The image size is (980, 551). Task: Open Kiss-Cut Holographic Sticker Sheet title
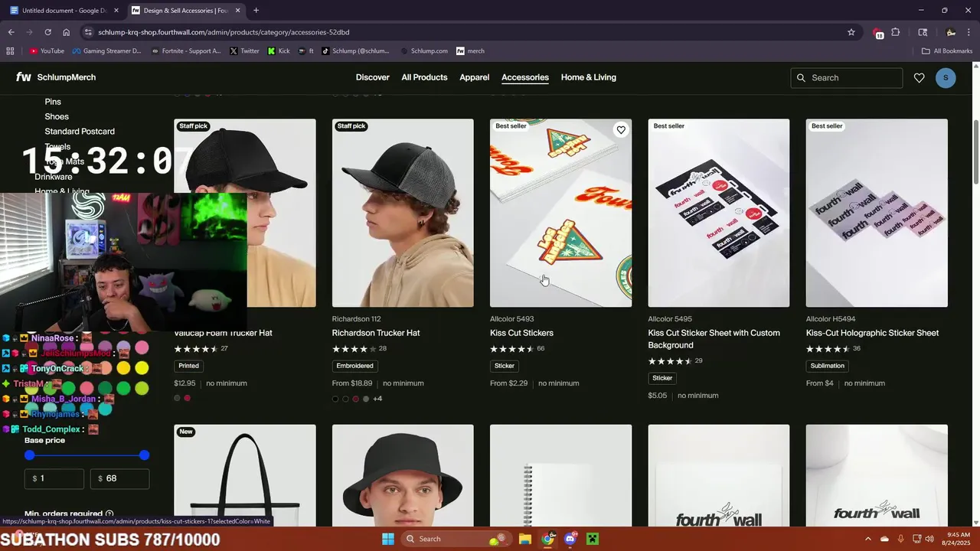(872, 333)
